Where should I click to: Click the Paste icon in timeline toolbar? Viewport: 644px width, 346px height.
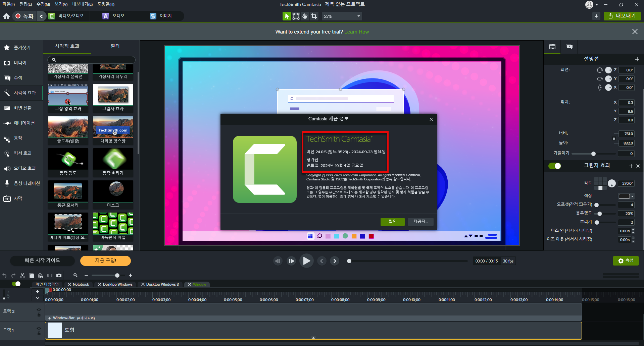click(x=41, y=275)
